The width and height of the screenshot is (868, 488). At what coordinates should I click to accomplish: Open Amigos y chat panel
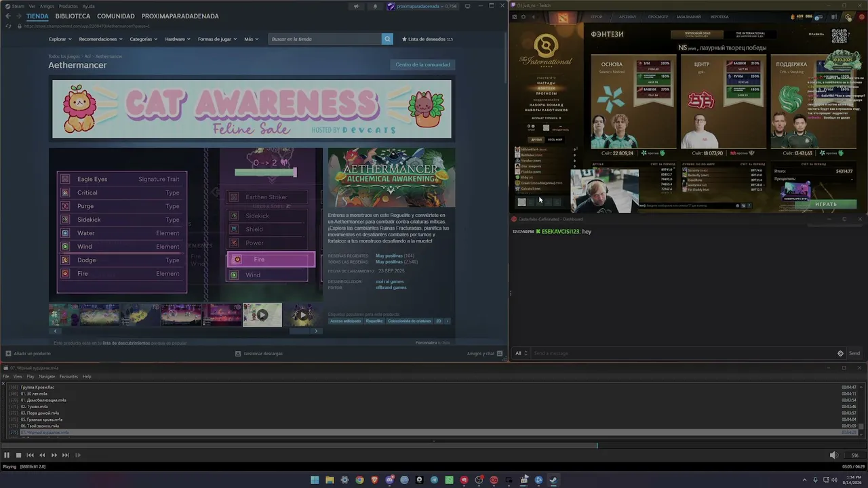pos(485,353)
